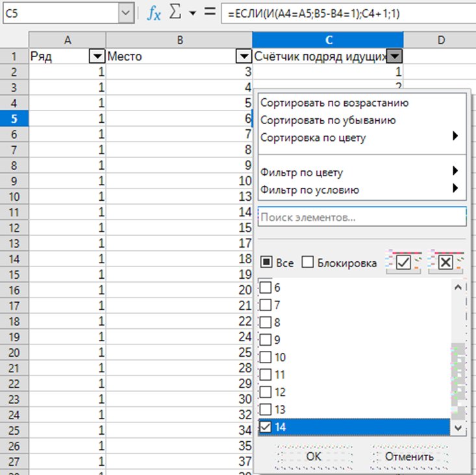Expand the Name Box dropdown

125,12
